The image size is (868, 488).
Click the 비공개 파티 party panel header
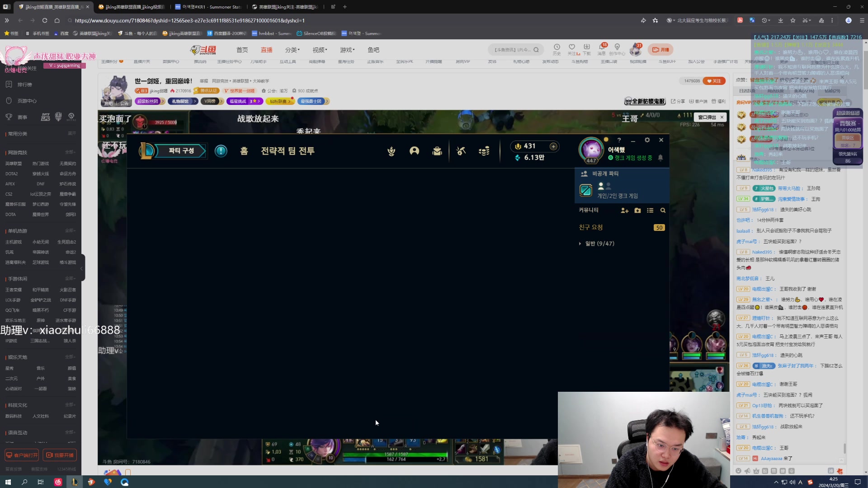tap(622, 174)
